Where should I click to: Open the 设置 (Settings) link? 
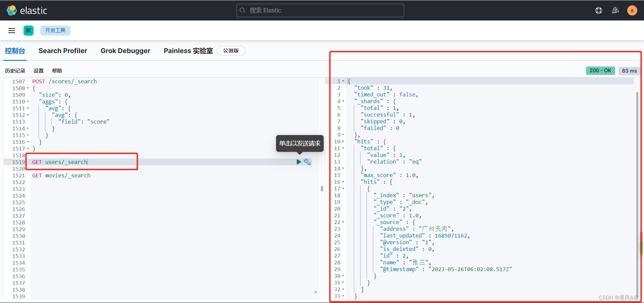(x=38, y=71)
